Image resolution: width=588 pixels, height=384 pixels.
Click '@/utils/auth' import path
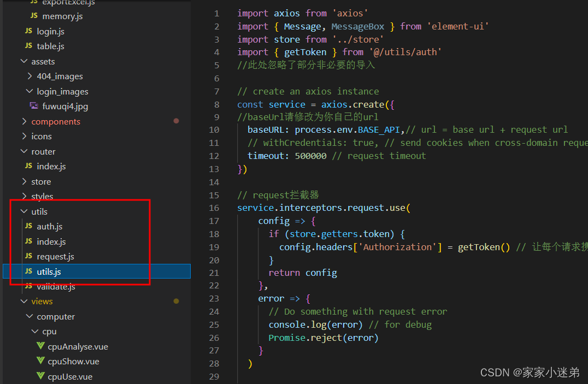point(405,52)
